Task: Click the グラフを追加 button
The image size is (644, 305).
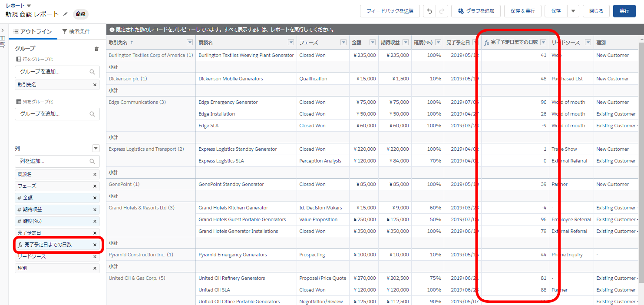Action: 476,11
